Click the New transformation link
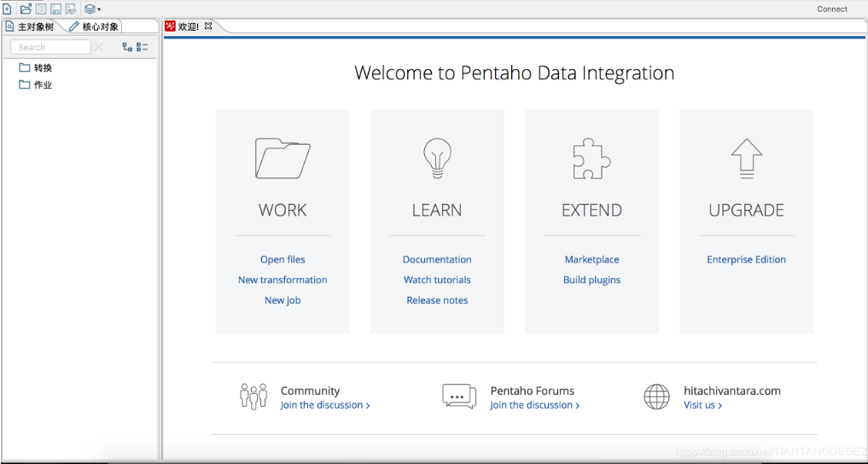868x464 pixels. (x=283, y=280)
